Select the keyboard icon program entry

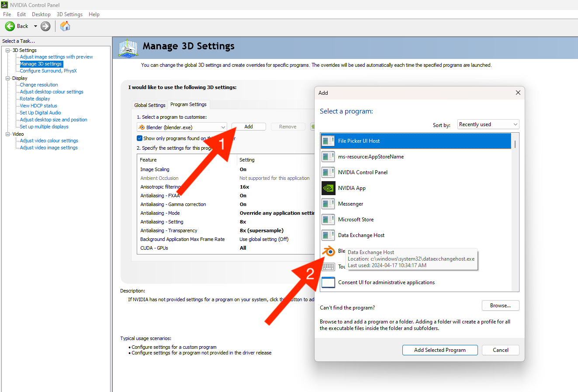click(x=328, y=267)
